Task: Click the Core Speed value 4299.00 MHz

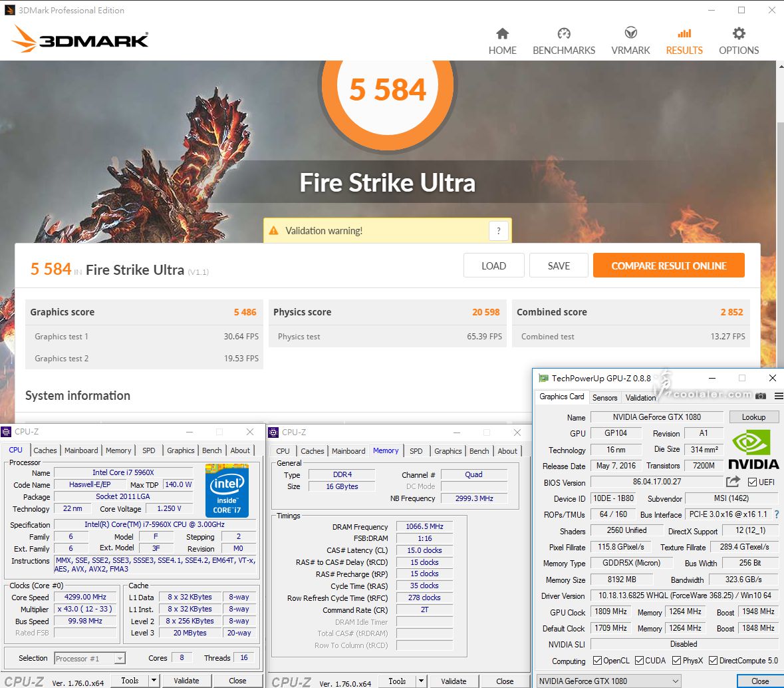Action: (85, 597)
